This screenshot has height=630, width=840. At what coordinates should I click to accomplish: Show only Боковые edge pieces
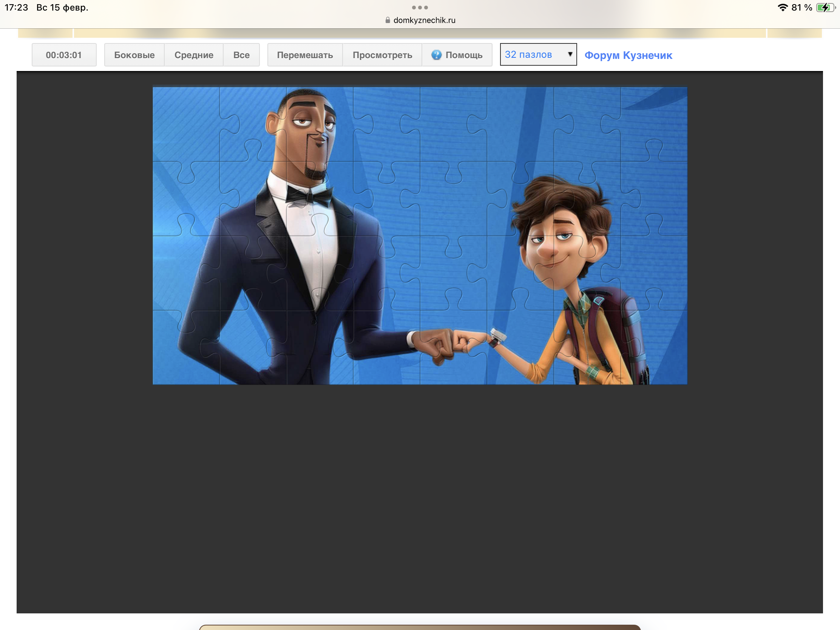(134, 55)
